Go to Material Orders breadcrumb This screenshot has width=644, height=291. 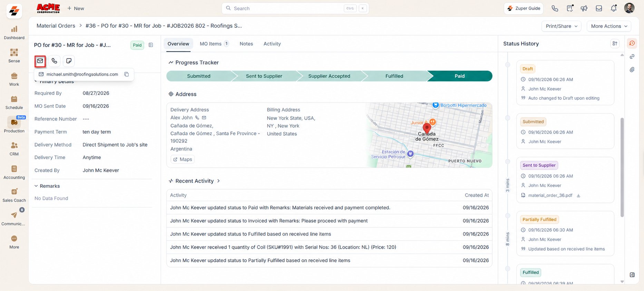click(x=56, y=26)
